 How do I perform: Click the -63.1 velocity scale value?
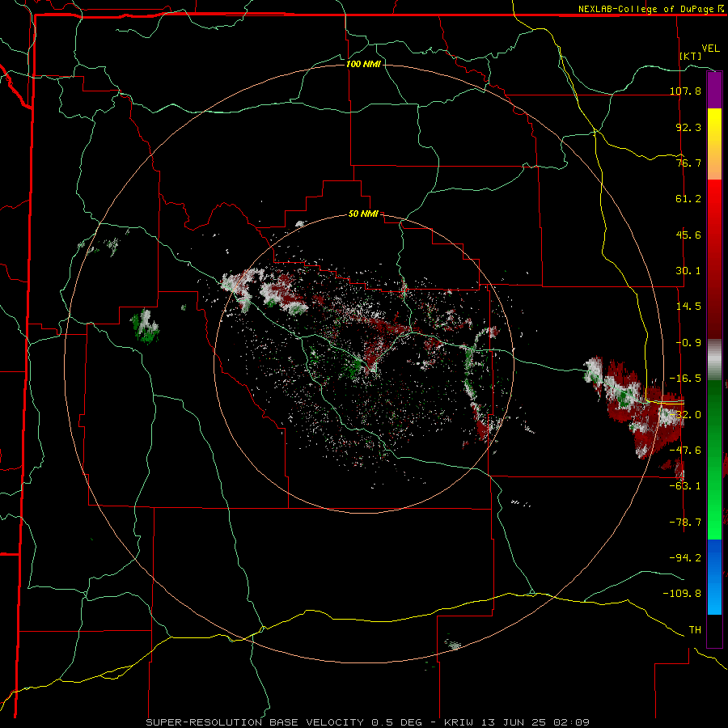pos(685,486)
